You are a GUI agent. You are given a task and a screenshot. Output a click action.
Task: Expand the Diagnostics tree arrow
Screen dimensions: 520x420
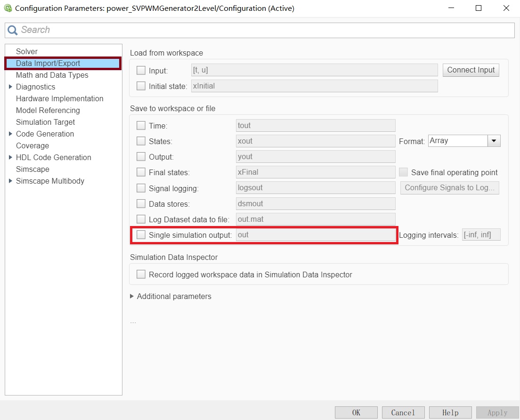click(x=10, y=87)
